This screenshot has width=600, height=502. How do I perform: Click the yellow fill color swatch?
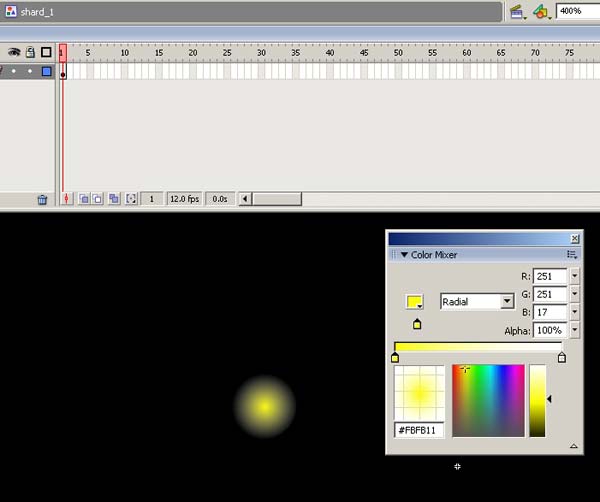(412, 301)
